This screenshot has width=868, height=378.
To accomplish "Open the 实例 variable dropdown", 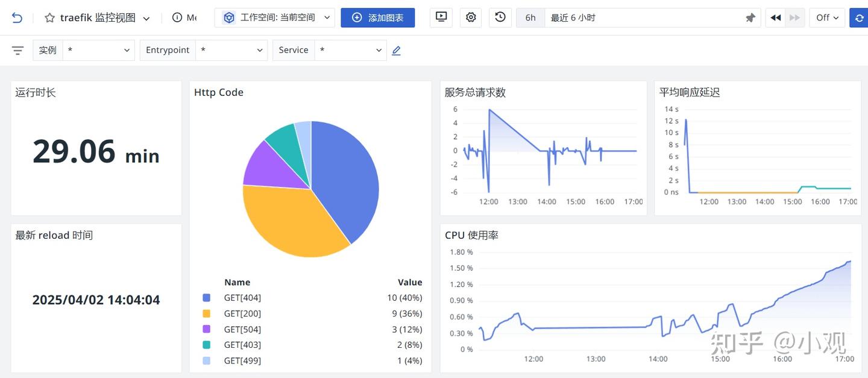I will pos(98,50).
